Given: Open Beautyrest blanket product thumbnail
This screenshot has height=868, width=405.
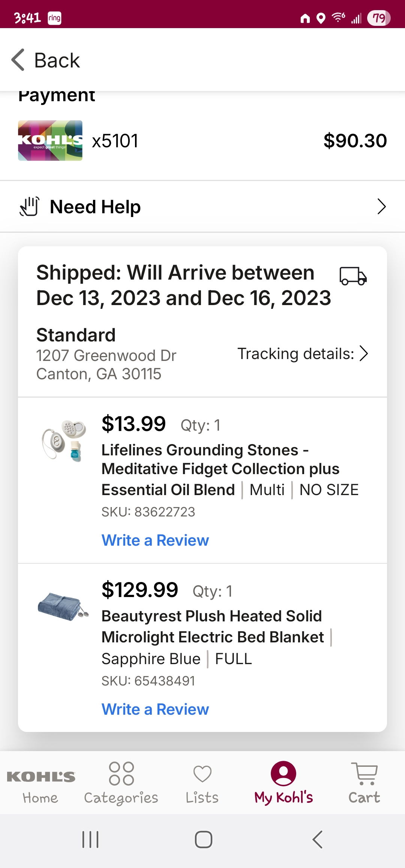Looking at the screenshot, I should (x=63, y=606).
